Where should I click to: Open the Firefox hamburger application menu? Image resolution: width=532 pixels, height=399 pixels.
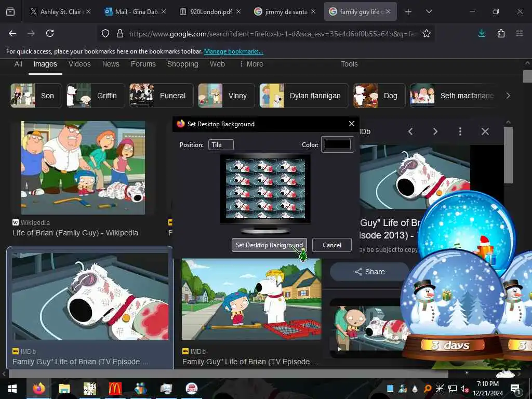(x=520, y=33)
